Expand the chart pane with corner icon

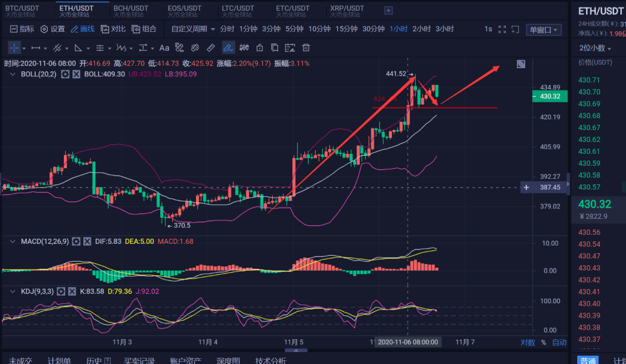pyautogui.click(x=521, y=64)
